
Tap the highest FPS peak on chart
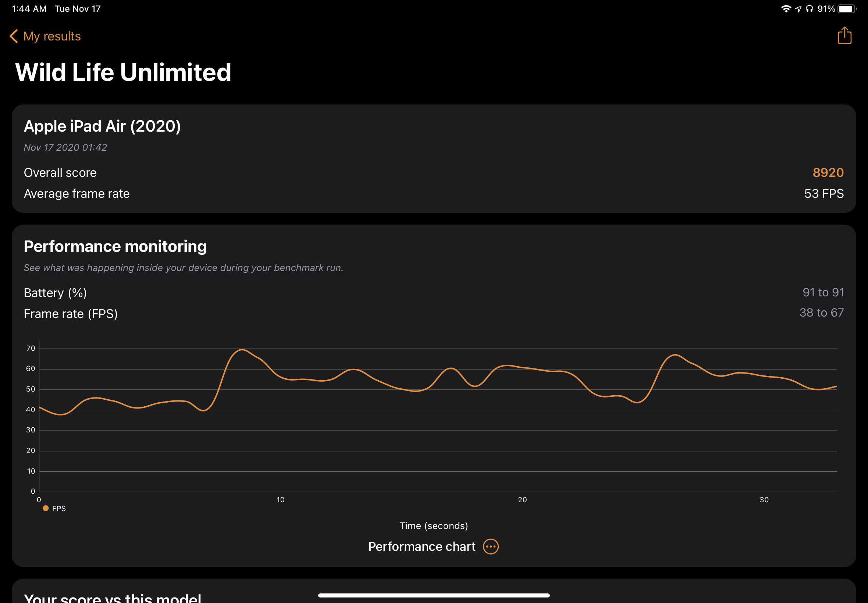pyautogui.click(x=242, y=350)
